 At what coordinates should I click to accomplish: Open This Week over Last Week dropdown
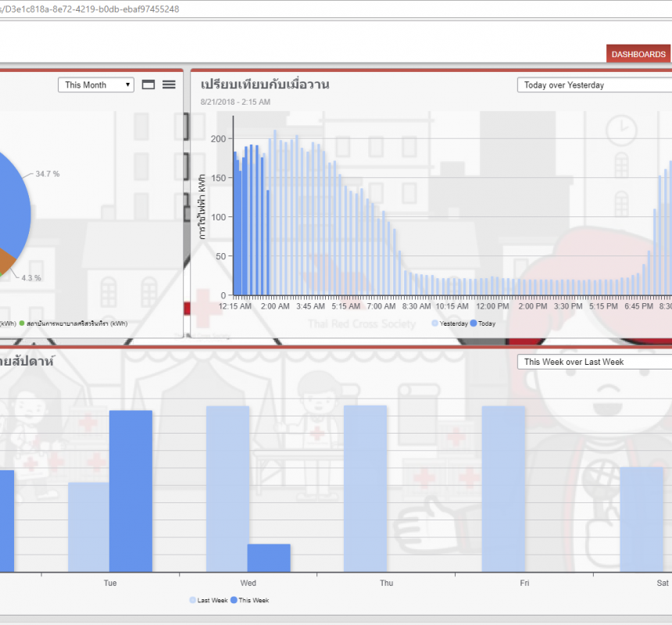(x=594, y=362)
